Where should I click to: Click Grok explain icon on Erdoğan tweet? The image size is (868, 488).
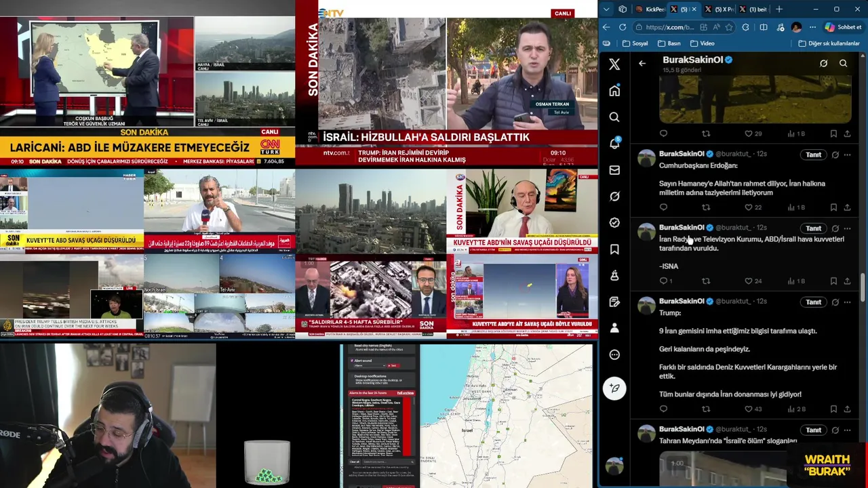[x=835, y=155]
